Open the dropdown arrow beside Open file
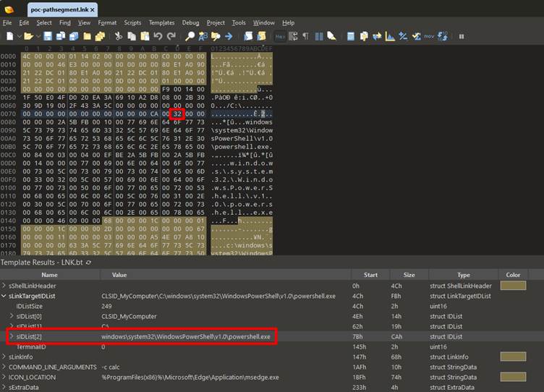 38,36
